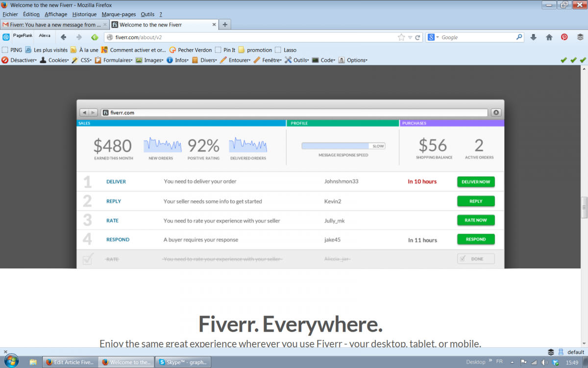Image resolution: width=588 pixels, height=368 pixels.
Task: Open the Infos dropdown
Action: pyautogui.click(x=178, y=60)
